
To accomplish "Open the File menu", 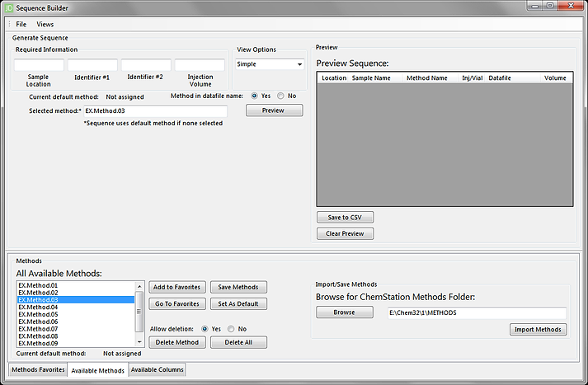I will [21, 24].
